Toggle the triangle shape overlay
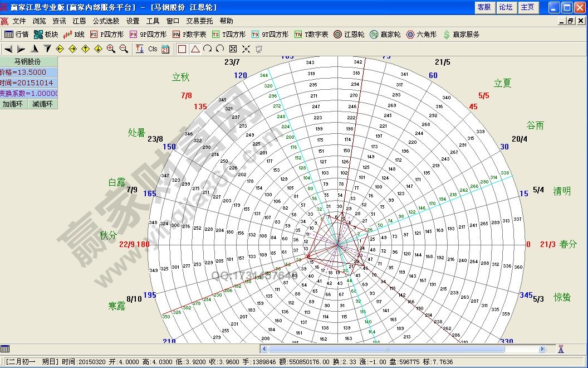 click(195, 49)
